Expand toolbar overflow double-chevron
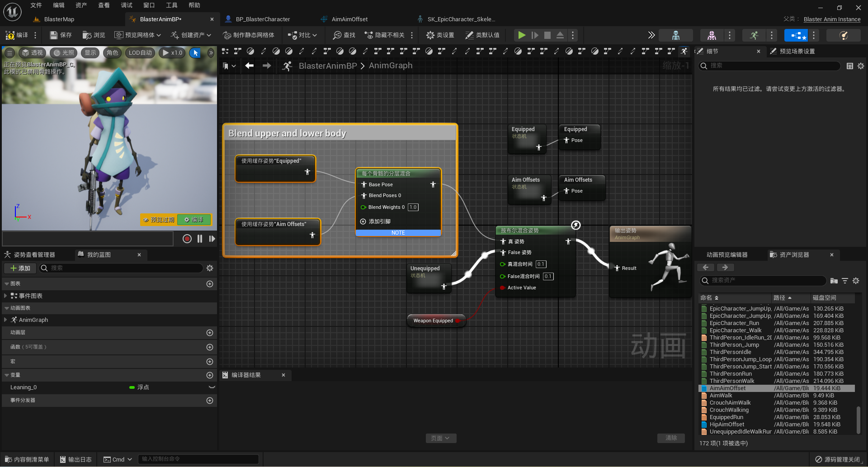This screenshot has height=467, width=868. [651, 35]
